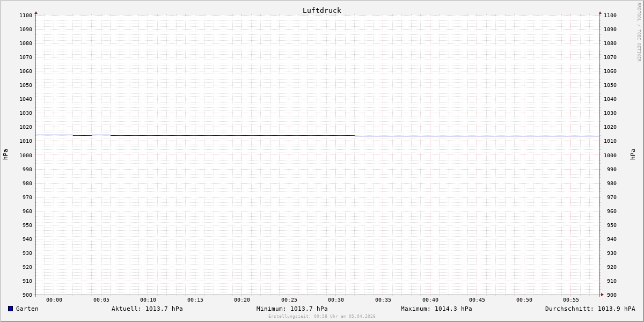Click the red arrow atop the left axis
644x322 pixels.
tap(36, 12)
